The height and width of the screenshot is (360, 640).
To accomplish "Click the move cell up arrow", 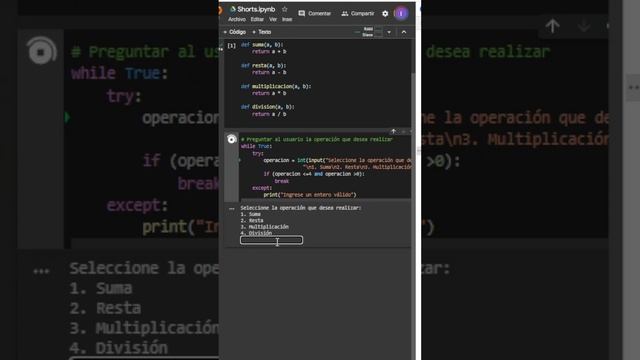I will tap(393, 131).
